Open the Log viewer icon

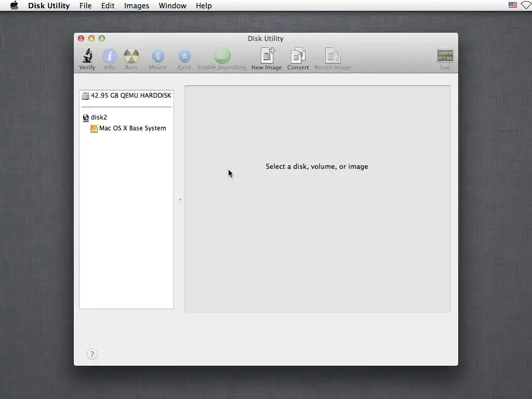[445, 56]
